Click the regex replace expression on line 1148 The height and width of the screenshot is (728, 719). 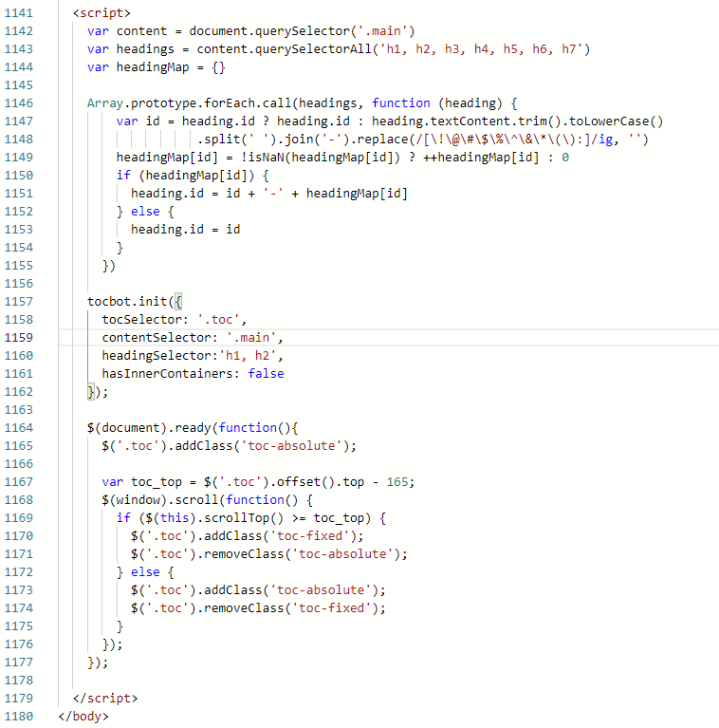tap(503, 140)
